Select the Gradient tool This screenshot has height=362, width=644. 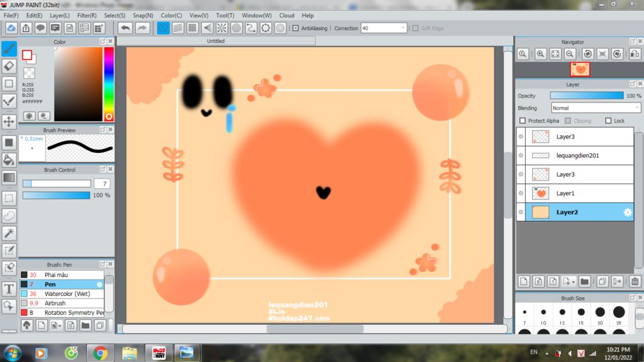(x=9, y=178)
